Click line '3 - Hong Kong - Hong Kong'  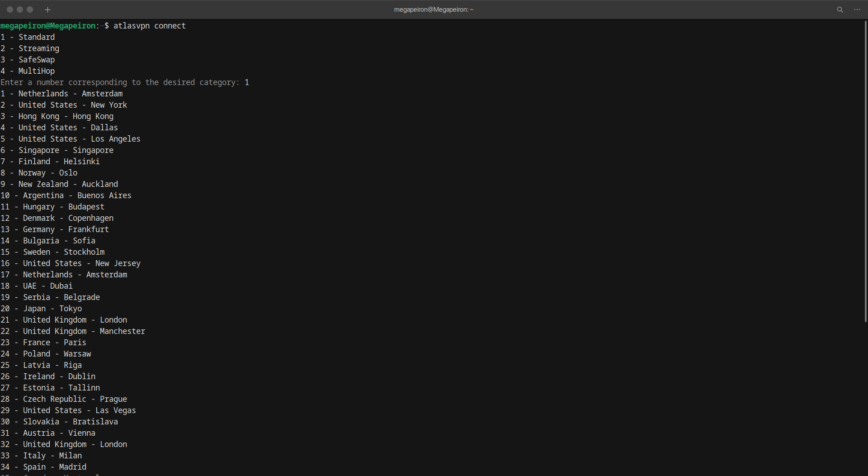click(x=57, y=116)
